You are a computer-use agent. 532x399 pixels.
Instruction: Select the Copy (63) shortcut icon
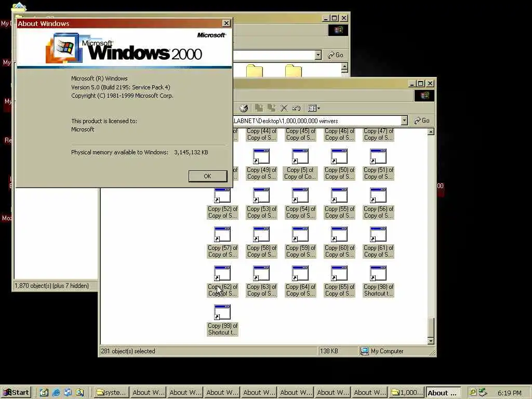pos(261,273)
